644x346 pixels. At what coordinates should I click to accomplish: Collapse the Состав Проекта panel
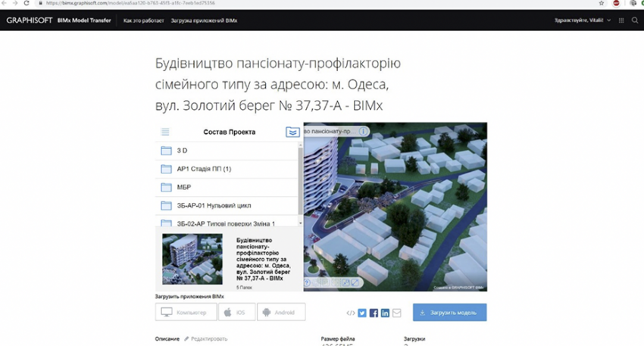point(292,132)
